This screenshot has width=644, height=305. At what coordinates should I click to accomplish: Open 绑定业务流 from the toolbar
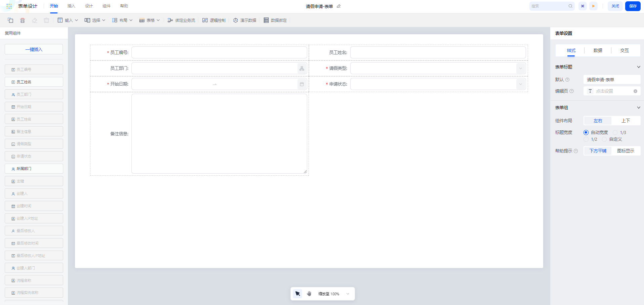181,20
